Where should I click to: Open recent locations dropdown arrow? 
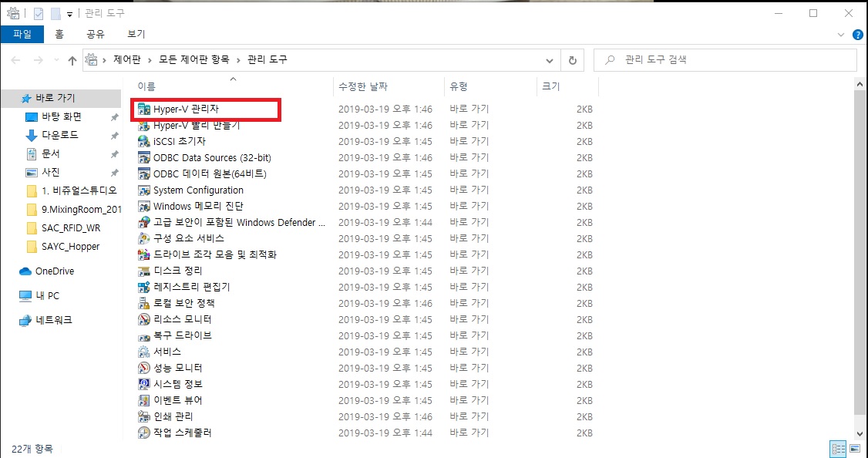[56, 60]
